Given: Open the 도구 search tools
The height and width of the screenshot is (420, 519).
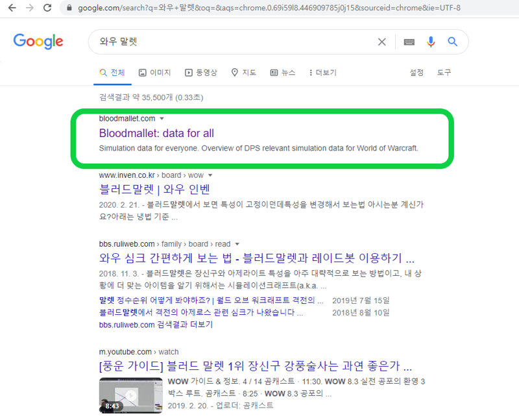Looking at the screenshot, I should pyautogui.click(x=444, y=73).
